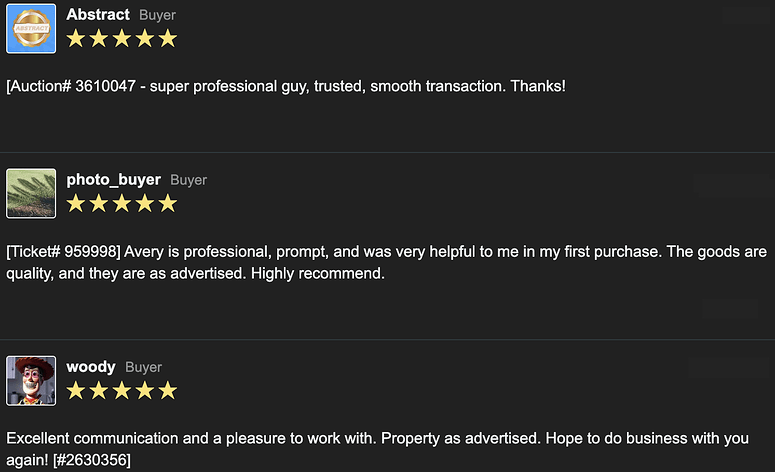Viewport: 775px width, 472px height.
Task: Open the Auction# 3610047 review text
Action: tap(286, 86)
